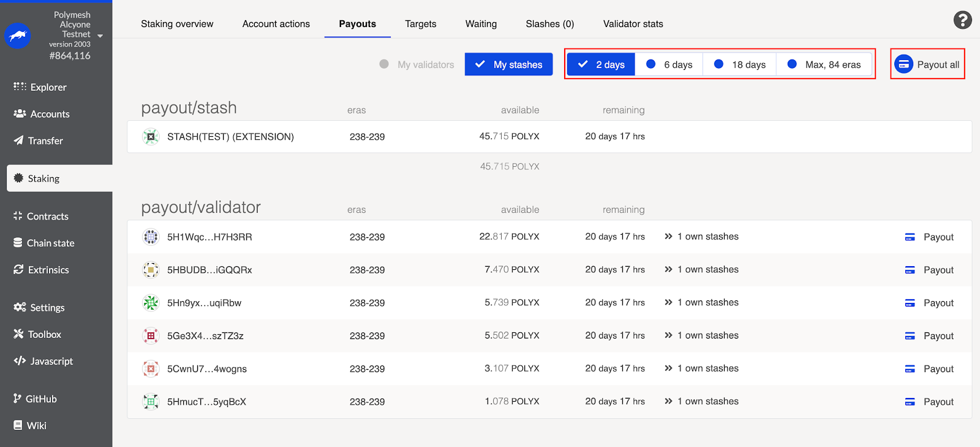This screenshot has width=980, height=447.
Task: Select the 18 days range
Action: [x=739, y=64]
